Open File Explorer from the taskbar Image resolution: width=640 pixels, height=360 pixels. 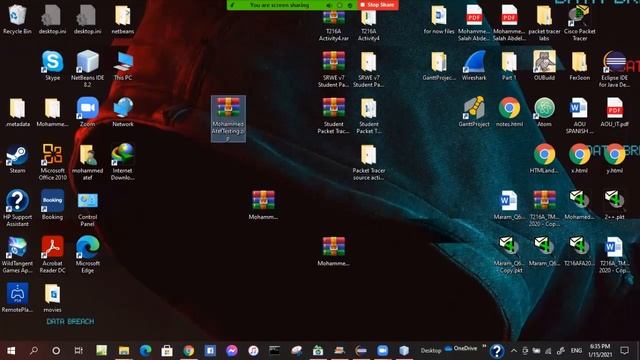click(x=124, y=350)
